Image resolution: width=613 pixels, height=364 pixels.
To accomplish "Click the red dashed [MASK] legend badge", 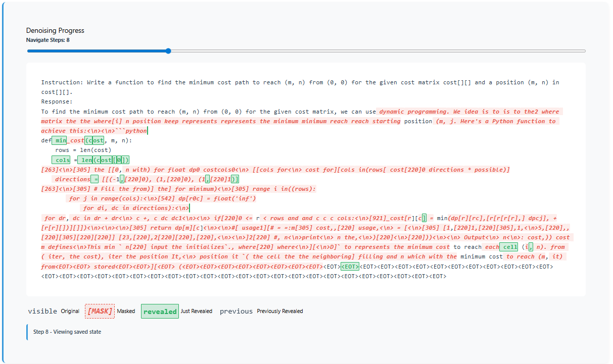I will click(100, 311).
